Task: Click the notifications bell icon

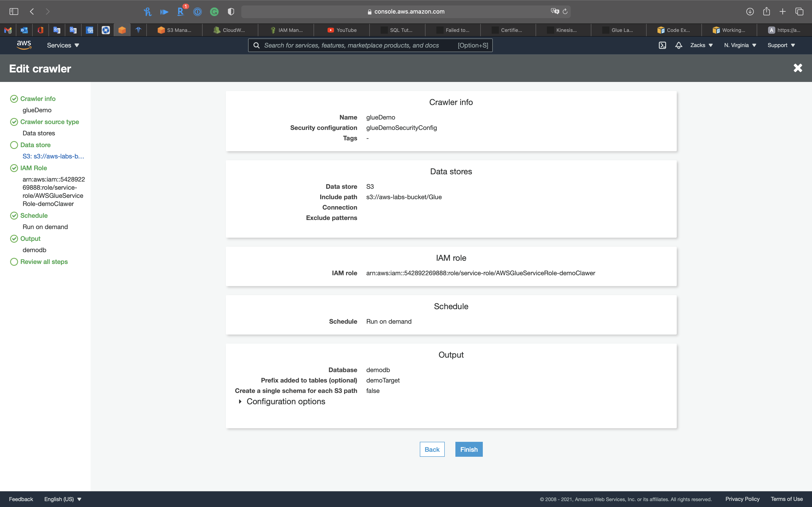Action: [679, 45]
